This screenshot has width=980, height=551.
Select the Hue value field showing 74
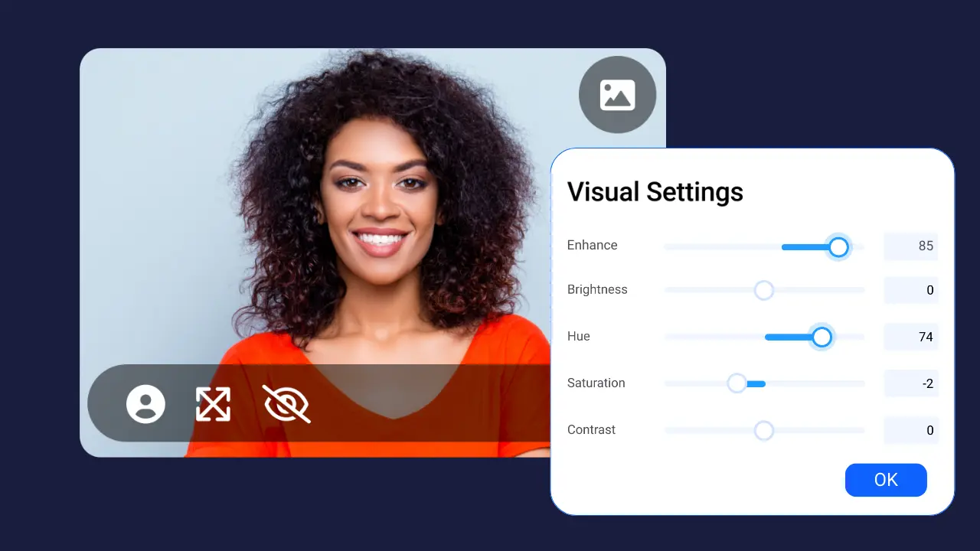tap(910, 337)
